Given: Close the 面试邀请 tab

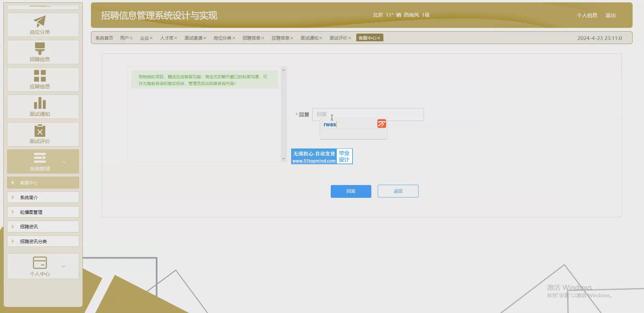Looking at the screenshot, I should (205, 38).
